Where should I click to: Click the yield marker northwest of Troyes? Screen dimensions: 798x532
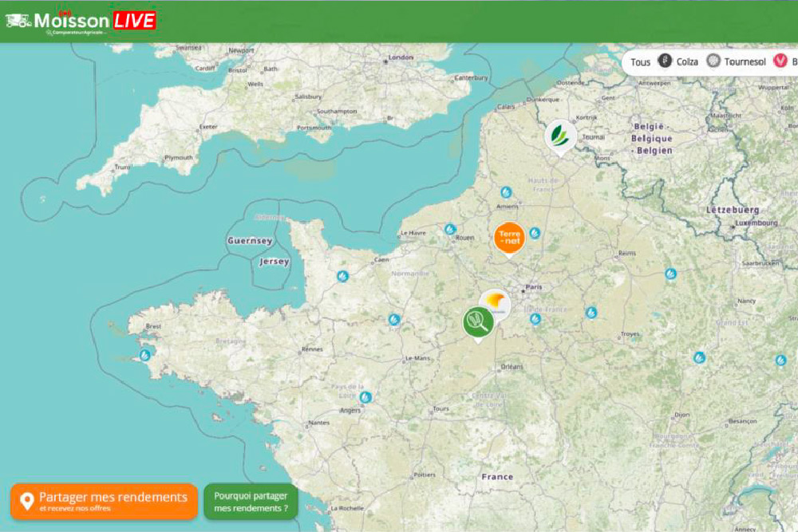point(591,313)
